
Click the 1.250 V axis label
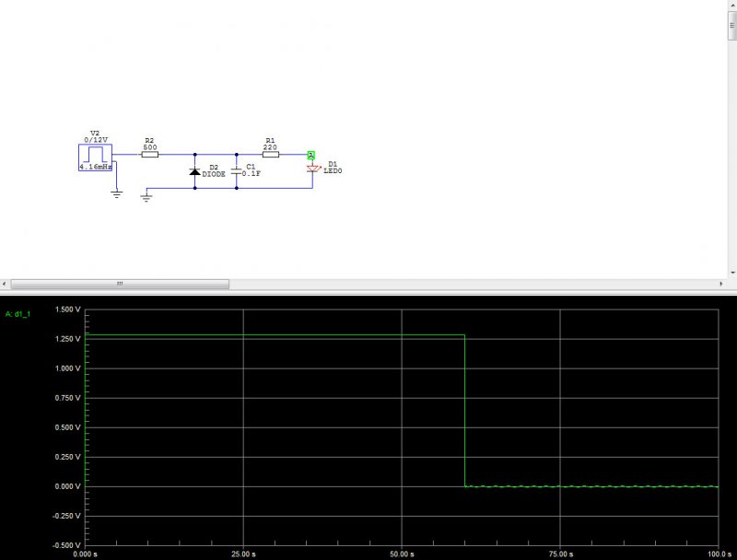(67, 339)
